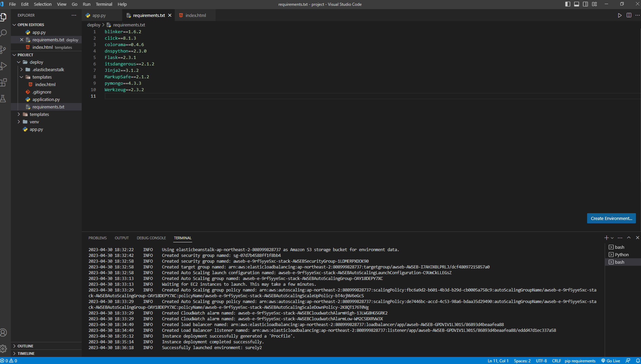Expand the OUTLINE section
This screenshot has height=364, width=641.
(x=14, y=346)
